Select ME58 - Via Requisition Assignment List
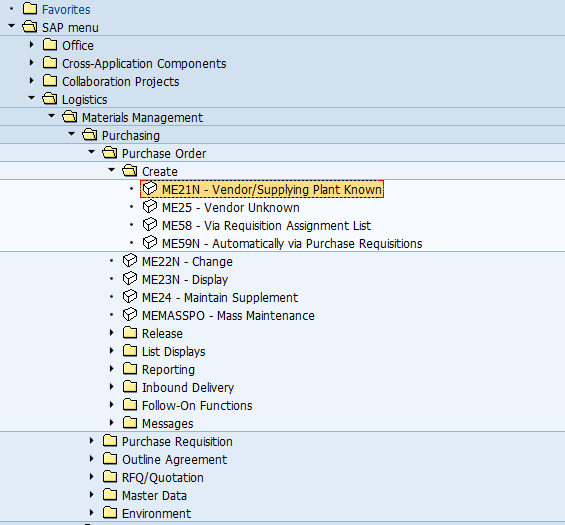 click(266, 226)
